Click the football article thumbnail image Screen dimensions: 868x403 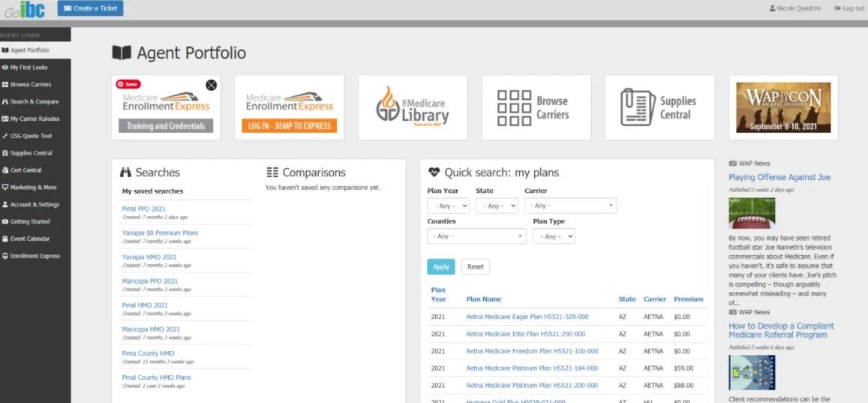tap(752, 213)
